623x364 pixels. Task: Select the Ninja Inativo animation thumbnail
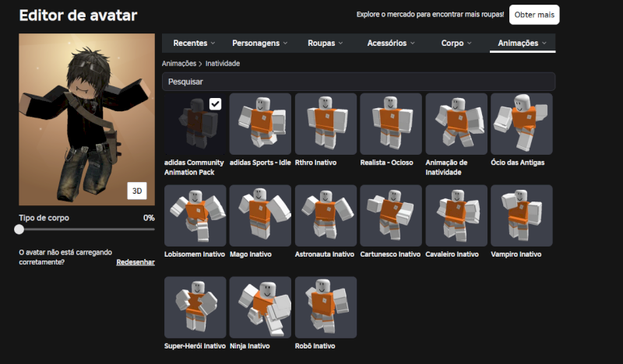260,308
